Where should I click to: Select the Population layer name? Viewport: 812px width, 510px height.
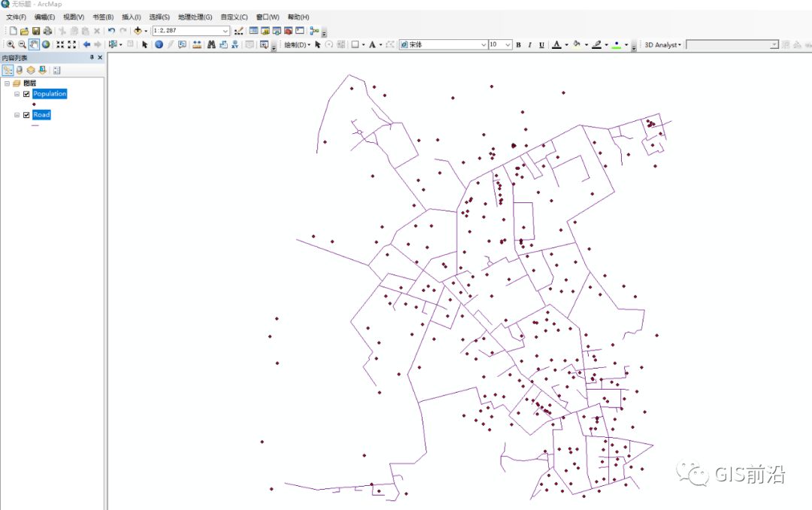pos(50,94)
